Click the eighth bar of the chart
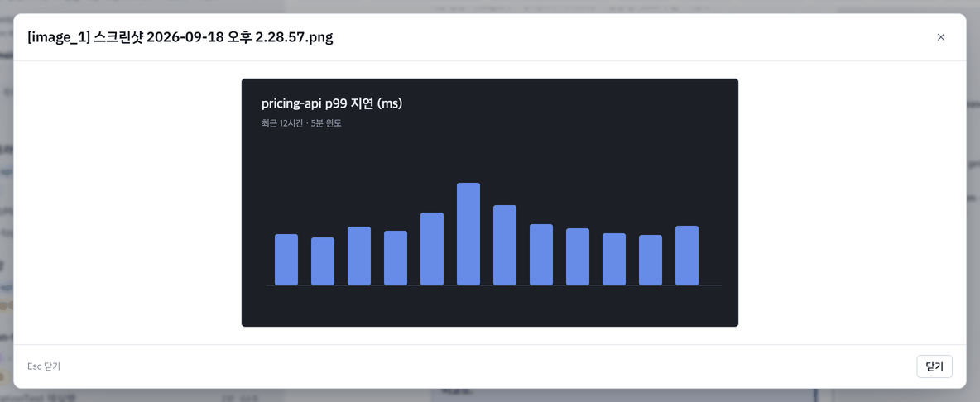The width and height of the screenshot is (980, 402). coord(541,255)
